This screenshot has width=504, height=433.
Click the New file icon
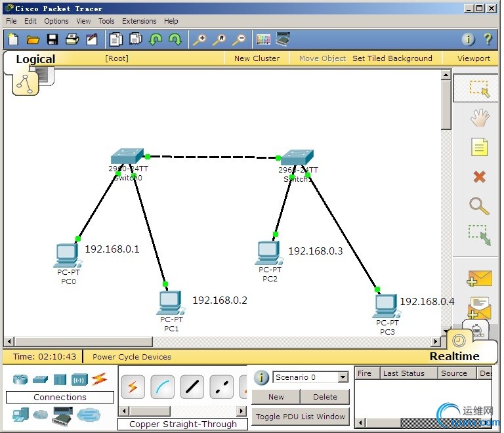(x=13, y=39)
